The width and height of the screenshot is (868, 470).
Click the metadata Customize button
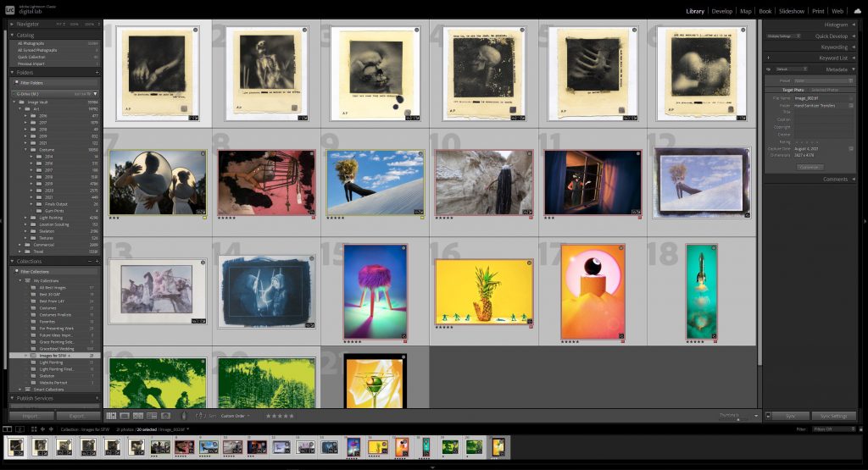tap(810, 167)
